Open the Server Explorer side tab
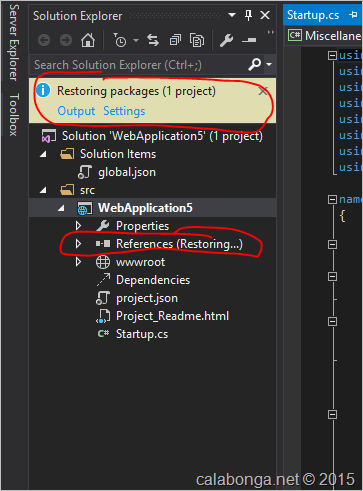 point(14,42)
